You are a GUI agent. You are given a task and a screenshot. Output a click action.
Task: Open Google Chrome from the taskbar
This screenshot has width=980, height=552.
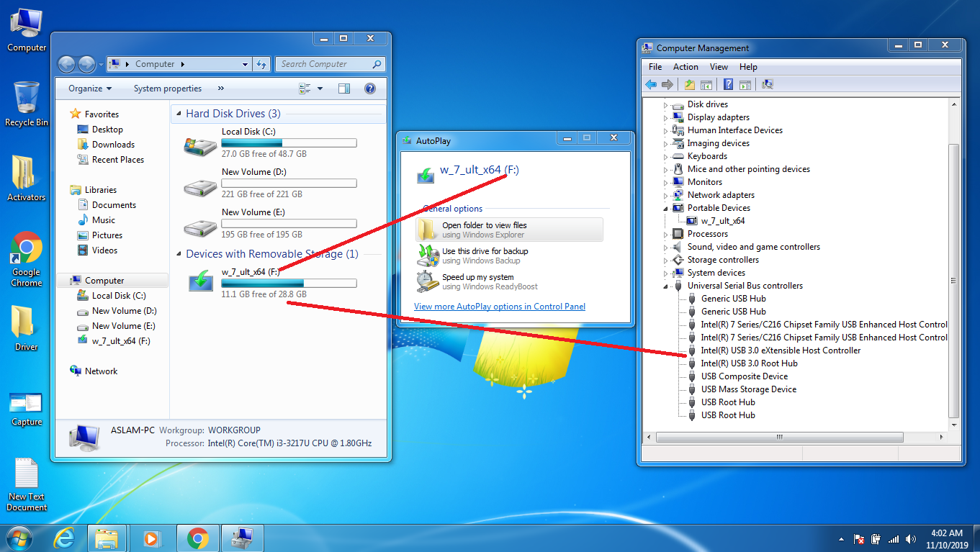click(199, 538)
